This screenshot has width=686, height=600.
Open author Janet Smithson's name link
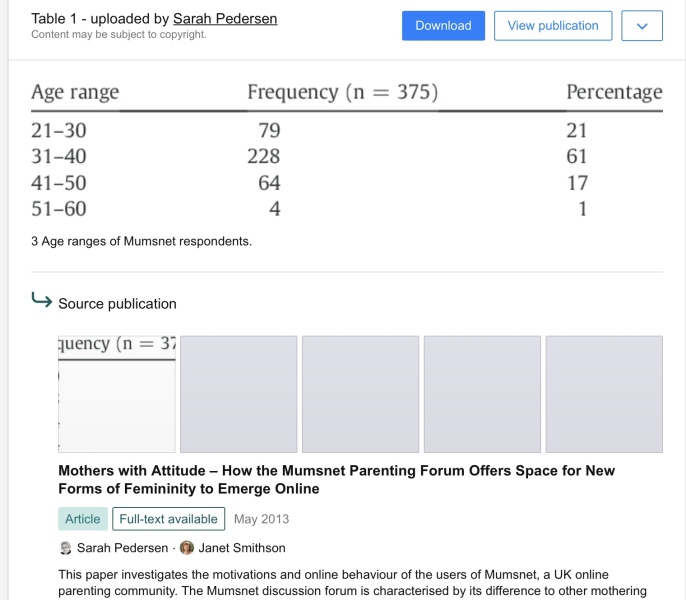point(241,548)
